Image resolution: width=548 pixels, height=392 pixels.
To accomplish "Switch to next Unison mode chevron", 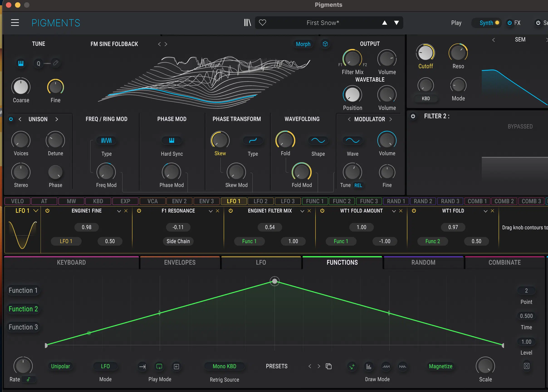I will point(56,119).
